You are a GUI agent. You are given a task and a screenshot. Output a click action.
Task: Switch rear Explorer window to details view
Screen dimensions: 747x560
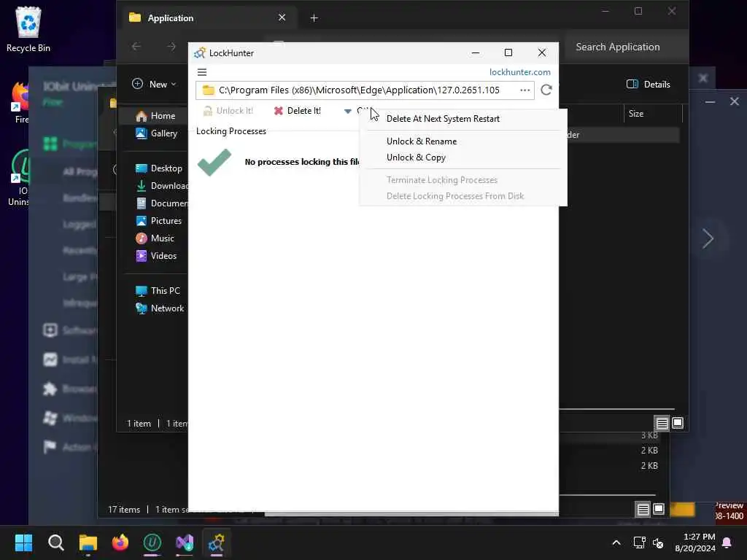643,510
